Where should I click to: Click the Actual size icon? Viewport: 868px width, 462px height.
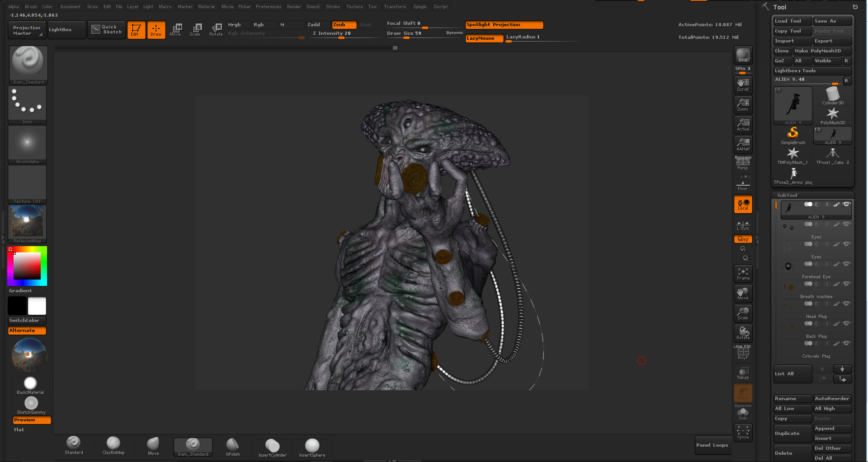coord(743,124)
